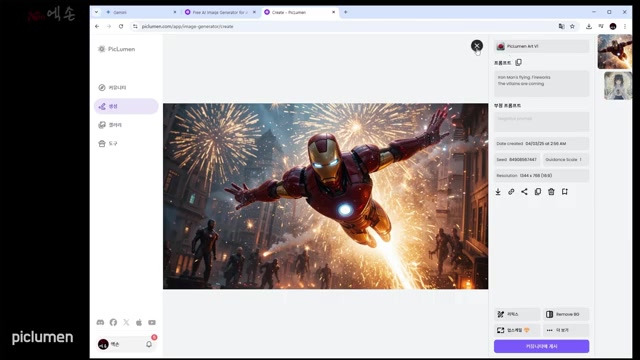Viewport: 640px width, 360px height.
Task: Click the site info icon left of URL
Action: [x=135, y=26]
